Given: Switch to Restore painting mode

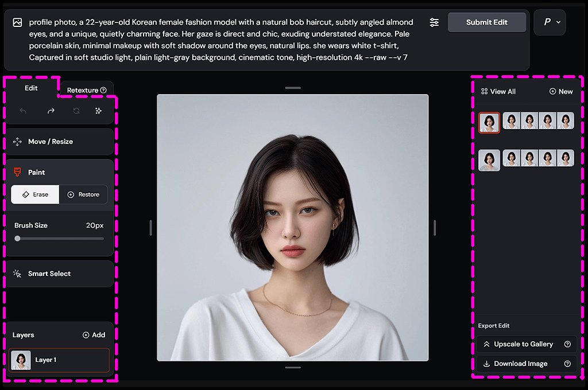Looking at the screenshot, I should coord(83,194).
